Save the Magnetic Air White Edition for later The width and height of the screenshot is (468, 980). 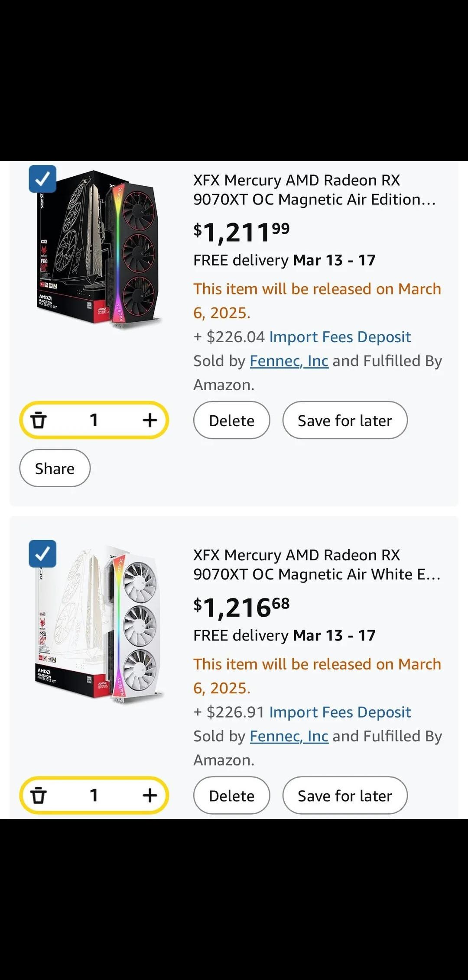tap(344, 796)
